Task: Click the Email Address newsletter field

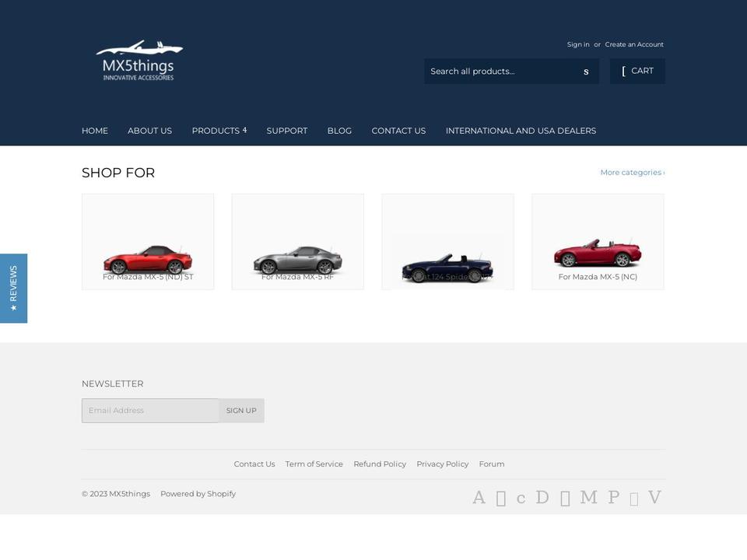Action: 149,410
